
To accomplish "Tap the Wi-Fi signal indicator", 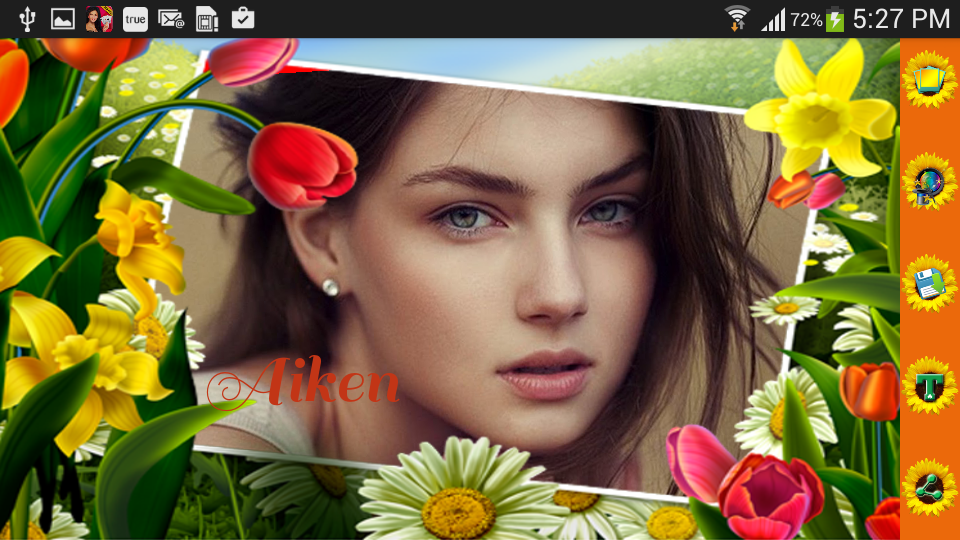I will 738,18.
